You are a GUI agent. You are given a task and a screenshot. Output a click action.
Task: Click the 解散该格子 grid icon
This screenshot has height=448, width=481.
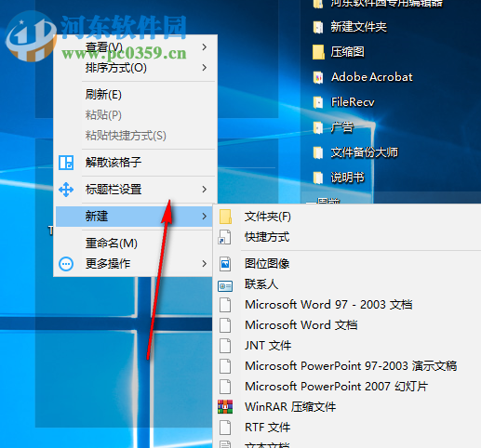click(x=66, y=163)
